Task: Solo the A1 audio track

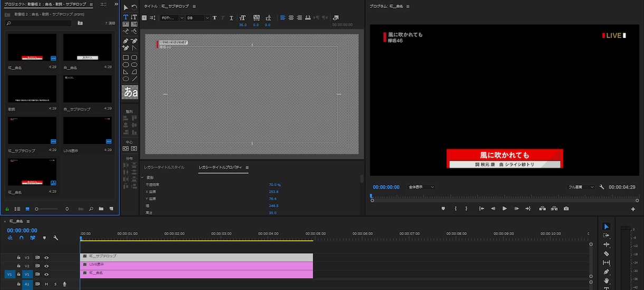Action: click(x=55, y=284)
